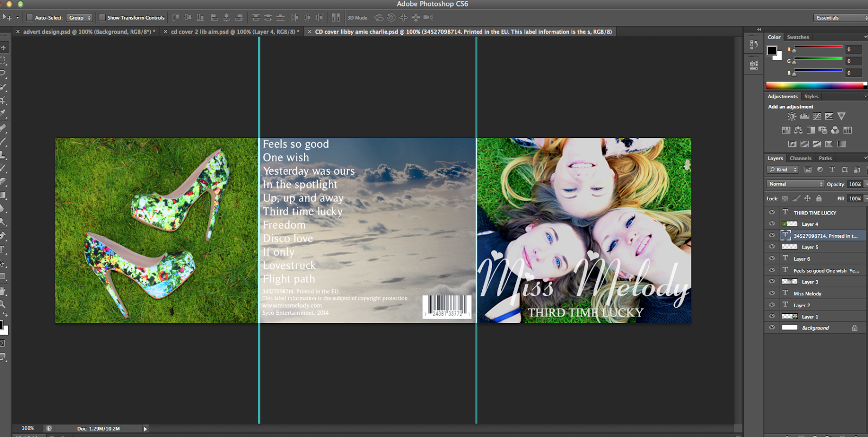
Task: Add a Threshold adjustment
Action: pos(817,144)
